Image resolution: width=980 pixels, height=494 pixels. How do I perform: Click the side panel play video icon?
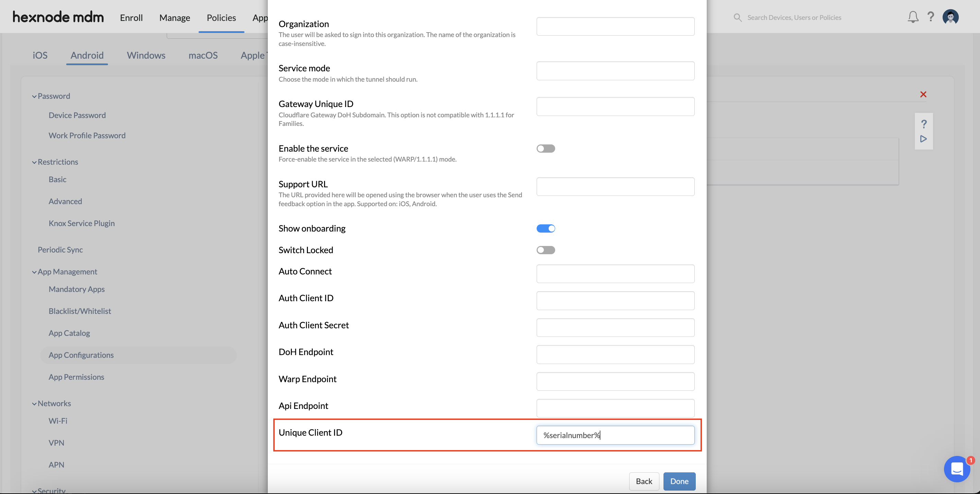pos(923,139)
